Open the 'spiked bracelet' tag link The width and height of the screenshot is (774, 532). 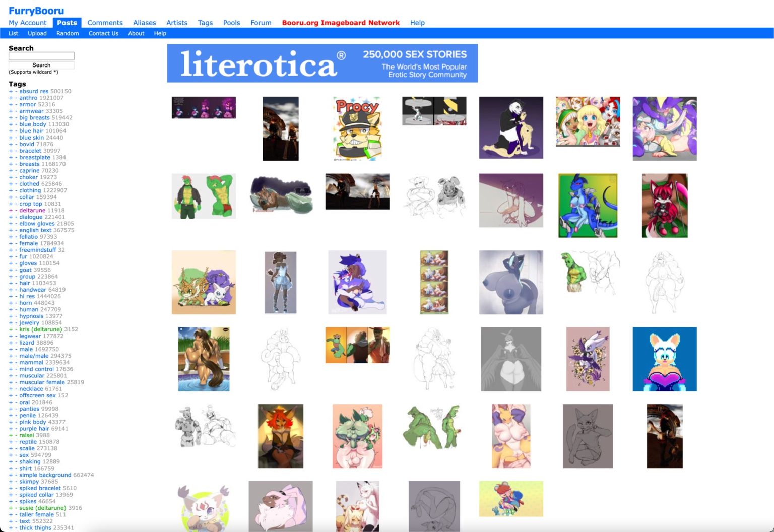click(x=40, y=488)
